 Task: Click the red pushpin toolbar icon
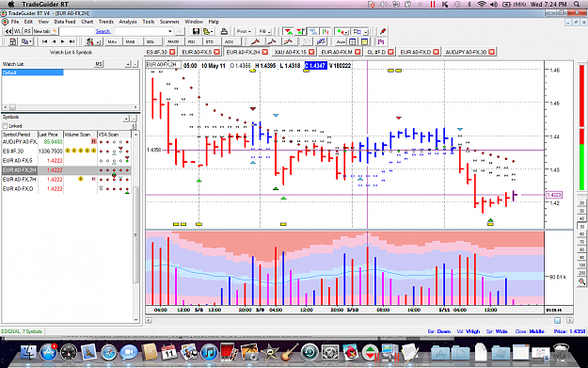click(383, 31)
